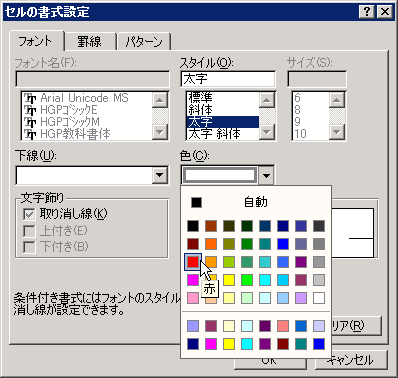Click the スタイル list scroll-up arrow

[x=267, y=100]
